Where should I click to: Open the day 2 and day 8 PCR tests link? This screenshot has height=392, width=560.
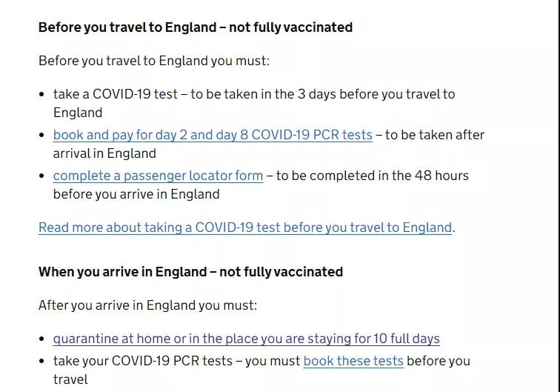pyautogui.click(x=213, y=135)
